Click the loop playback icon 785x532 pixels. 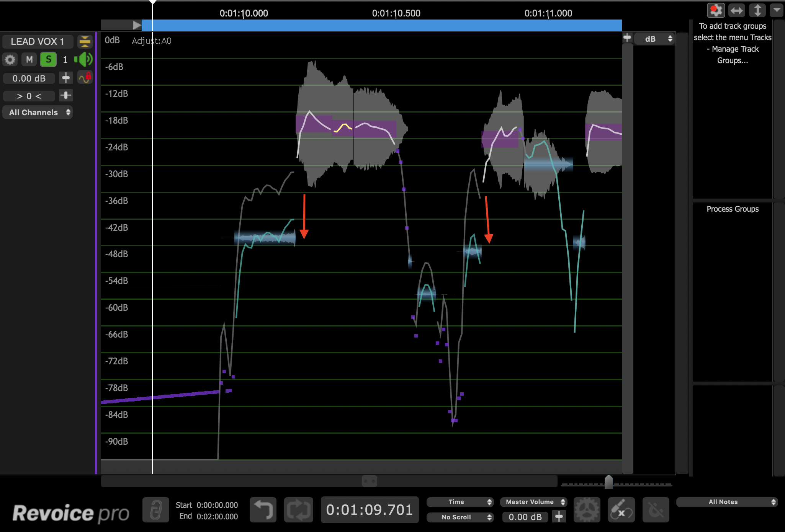pos(298,510)
